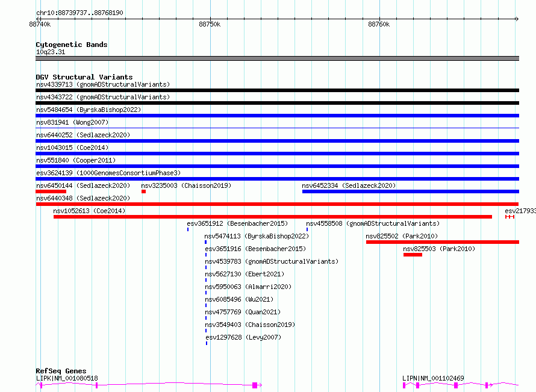Open nsv4757769 (Quan2021) label

tap(242, 312)
